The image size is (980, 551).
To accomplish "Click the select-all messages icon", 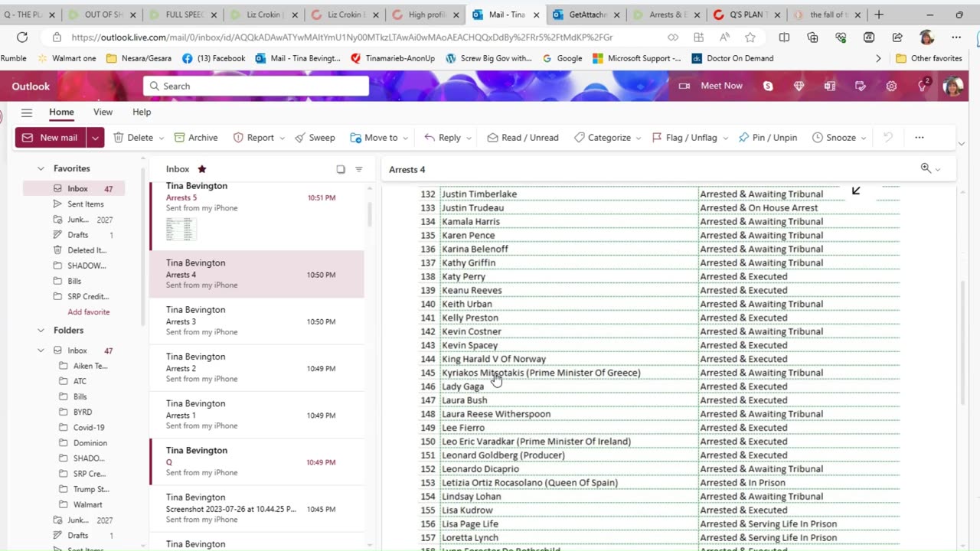I will (341, 169).
